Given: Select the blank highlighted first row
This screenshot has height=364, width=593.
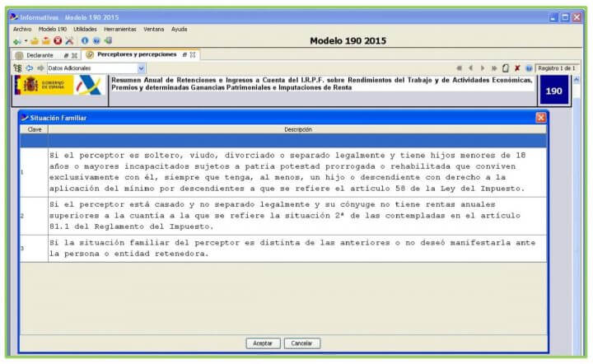Looking at the screenshot, I should coord(283,141).
